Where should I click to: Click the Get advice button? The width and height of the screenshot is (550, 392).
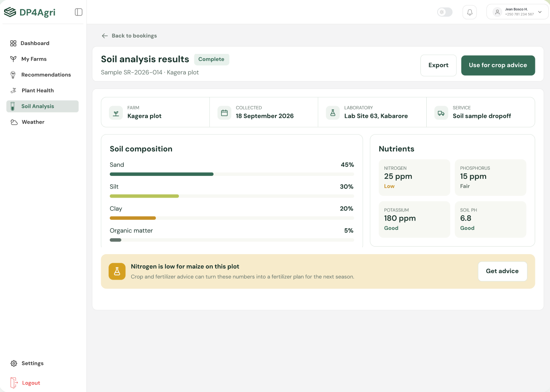point(502,271)
